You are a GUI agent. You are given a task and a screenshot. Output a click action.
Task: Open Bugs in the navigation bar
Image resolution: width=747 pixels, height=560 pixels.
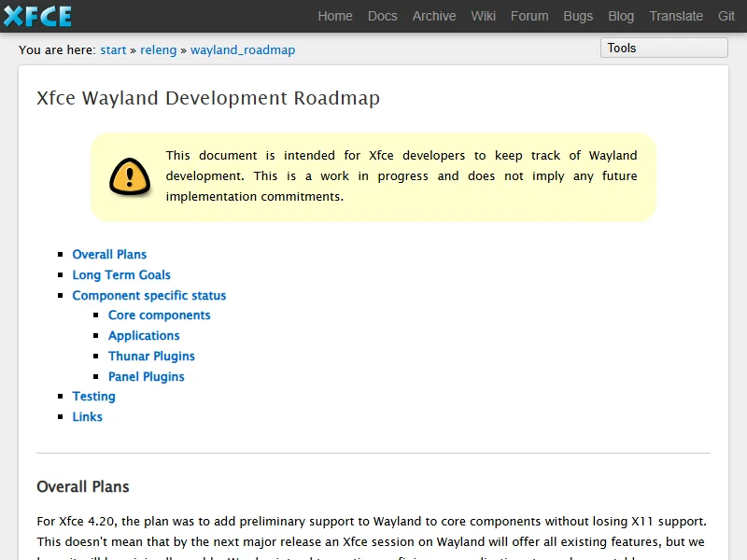578,16
